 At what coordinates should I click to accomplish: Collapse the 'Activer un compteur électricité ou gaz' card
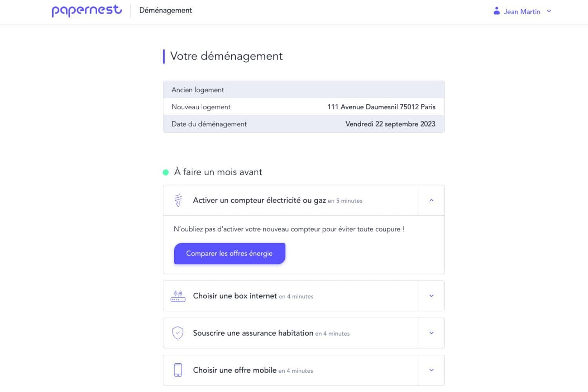[x=431, y=200]
